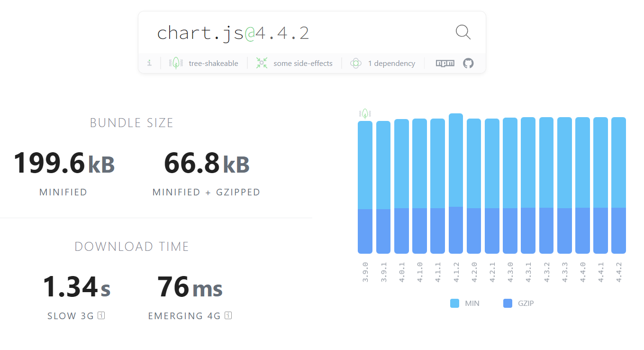
Task: Select the version 4.1.2 bar
Action: (x=456, y=184)
